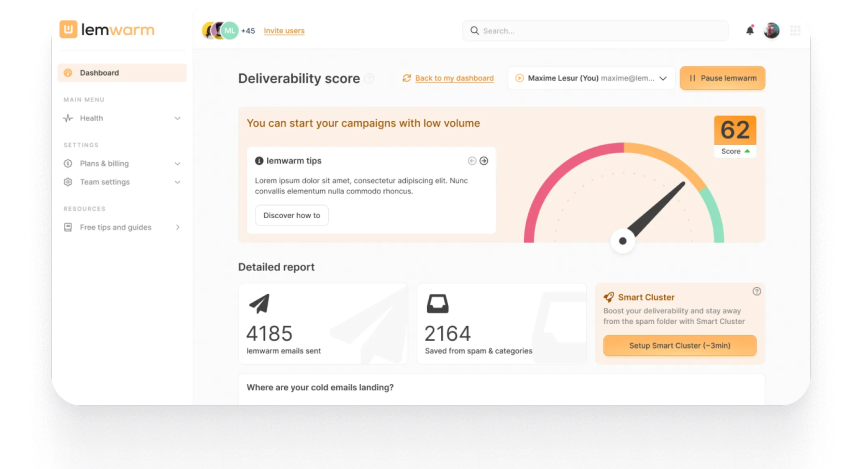Click Back to my dashboard link
The width and height of the screenshot is (857, 469).
coord(454,78)
